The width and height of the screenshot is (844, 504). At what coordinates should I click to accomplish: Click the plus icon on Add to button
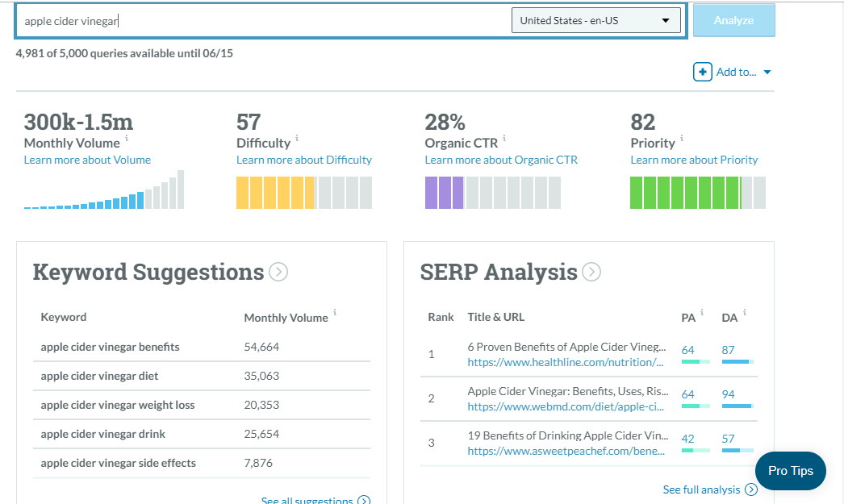[702, 72]
